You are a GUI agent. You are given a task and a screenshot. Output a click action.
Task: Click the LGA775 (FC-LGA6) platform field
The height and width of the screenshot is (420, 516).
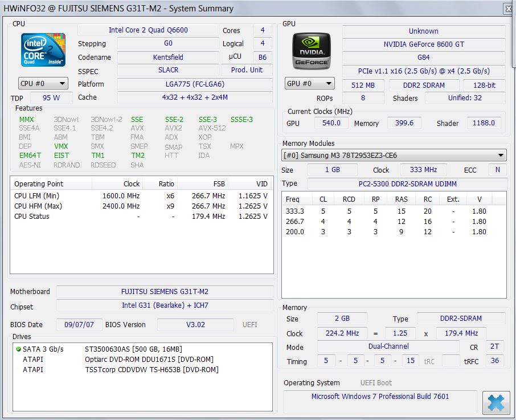195,84
